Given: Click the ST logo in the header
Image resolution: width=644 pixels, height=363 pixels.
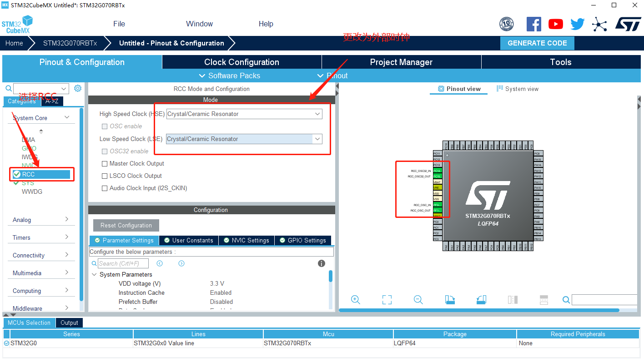Looking at the screenshot, I should click(x=628, y=24).
